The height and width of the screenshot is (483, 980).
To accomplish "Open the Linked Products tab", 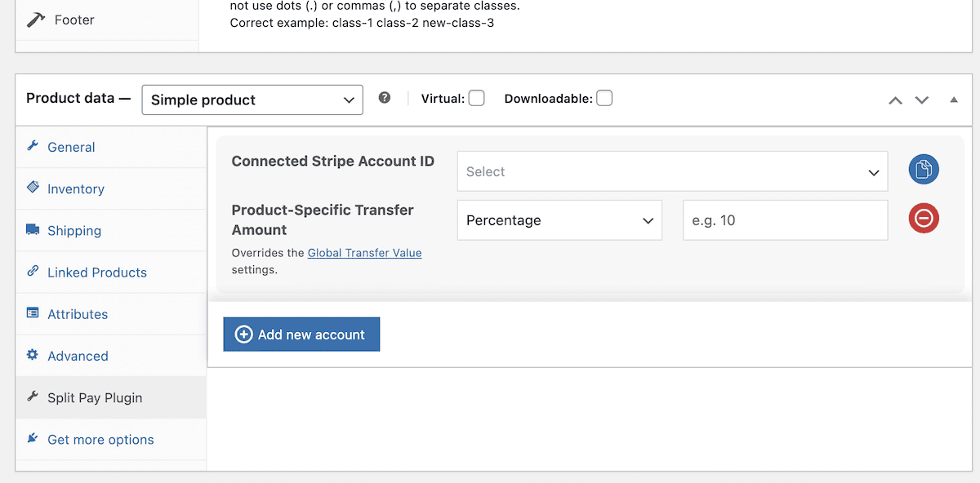I will coord(97,273).
